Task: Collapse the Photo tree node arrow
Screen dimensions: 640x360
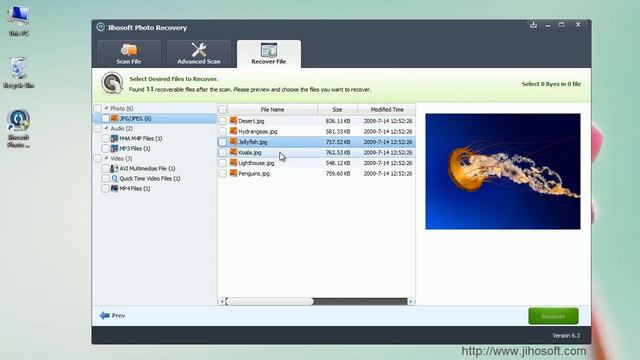Action: point(106,108)
